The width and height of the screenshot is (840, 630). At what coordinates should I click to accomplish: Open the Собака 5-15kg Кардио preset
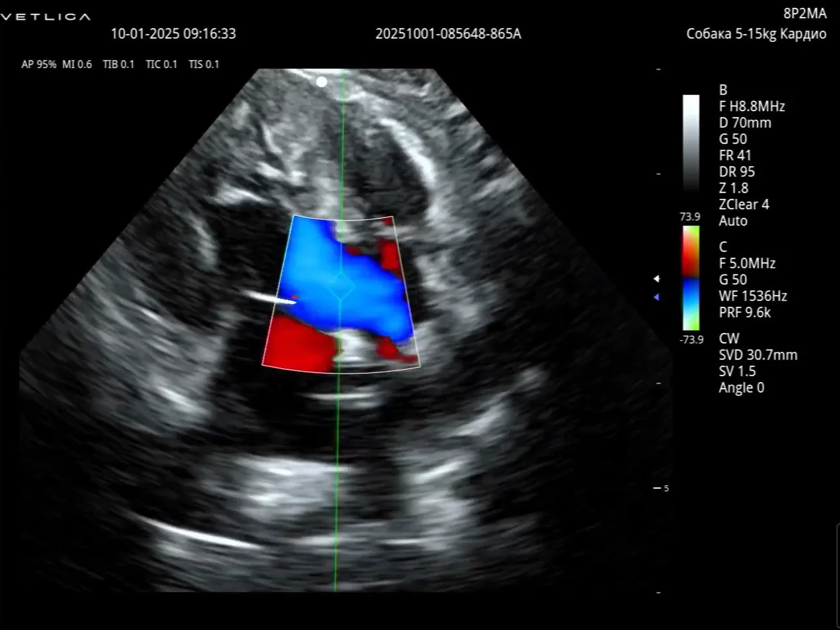(x=756, y=34)
